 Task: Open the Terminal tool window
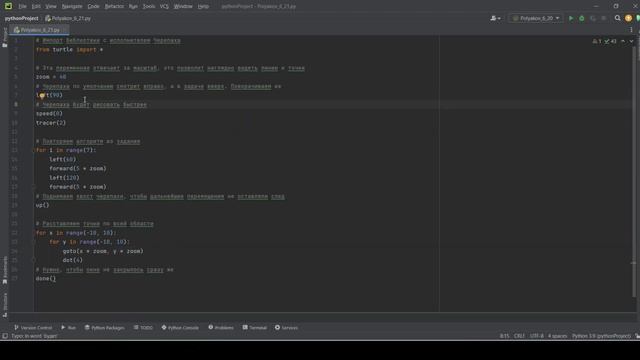point(254,328)
